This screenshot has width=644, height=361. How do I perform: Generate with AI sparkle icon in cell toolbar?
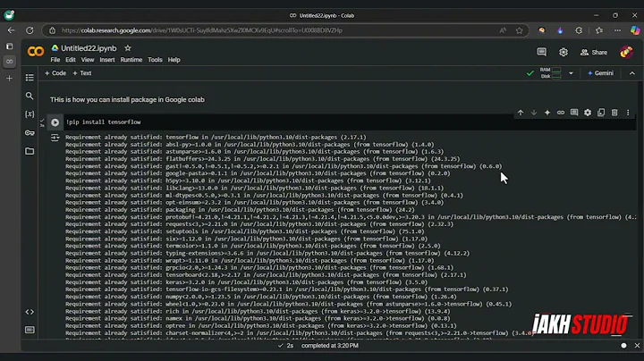[x=547, y=113]
